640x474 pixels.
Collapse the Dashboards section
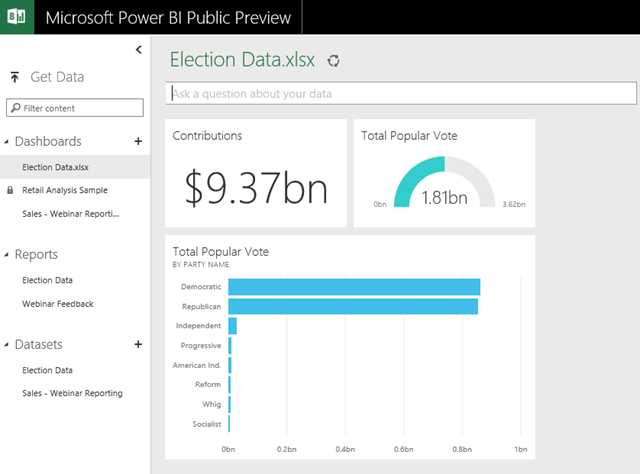[x=6, y=143]
